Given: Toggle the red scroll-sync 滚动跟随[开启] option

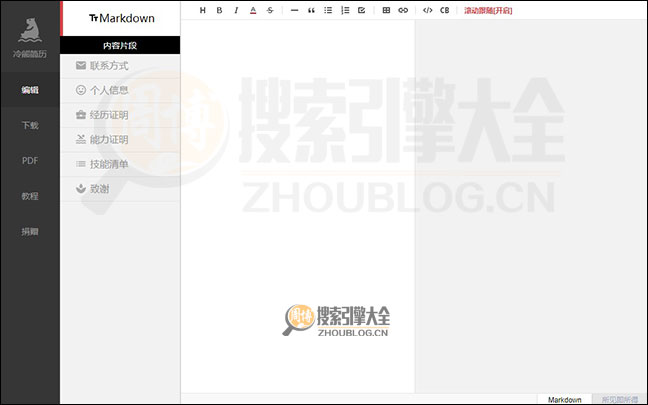Looking at the screenshot, I should [488, 11].
